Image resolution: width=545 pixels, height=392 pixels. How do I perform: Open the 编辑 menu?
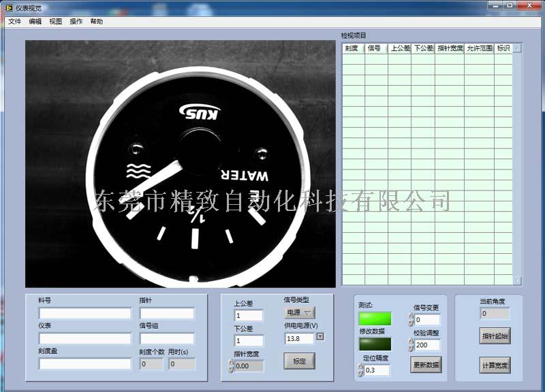pyautogui.click(x=35, y=22)
